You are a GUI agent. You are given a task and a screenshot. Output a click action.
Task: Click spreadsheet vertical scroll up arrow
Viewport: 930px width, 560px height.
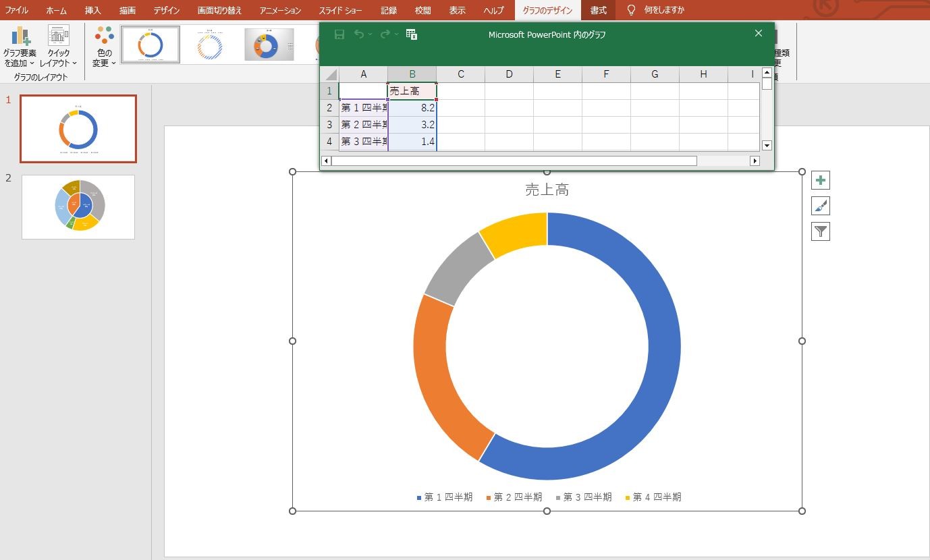pyautogui.click(x=767, y=72)
